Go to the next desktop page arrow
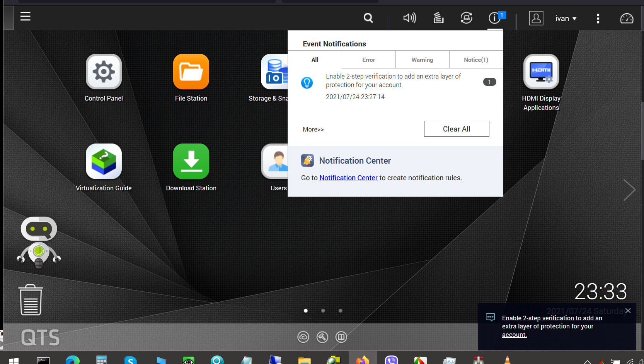This screenshot has height=364, width=644. pyautogui.click(x=629, y=190)
